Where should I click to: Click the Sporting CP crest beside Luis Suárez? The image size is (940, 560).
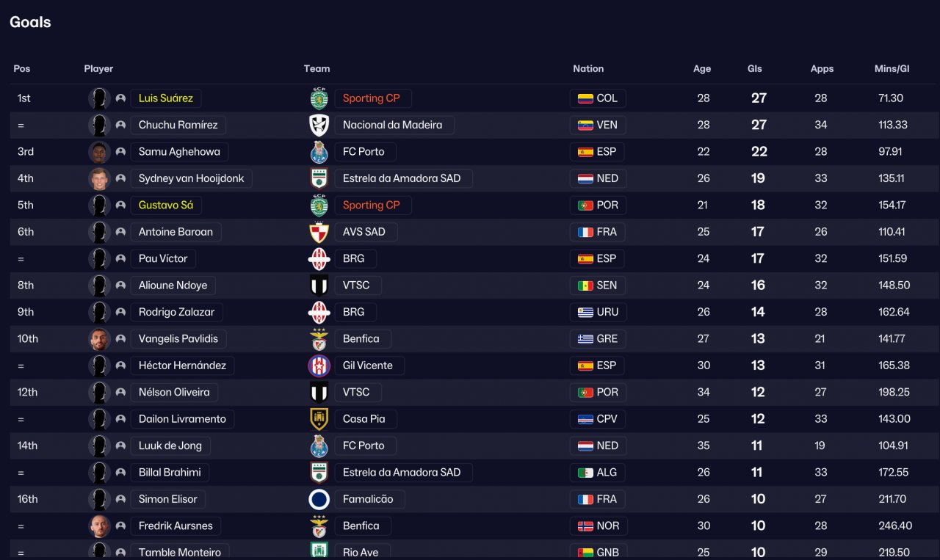(x=319, y=98)
